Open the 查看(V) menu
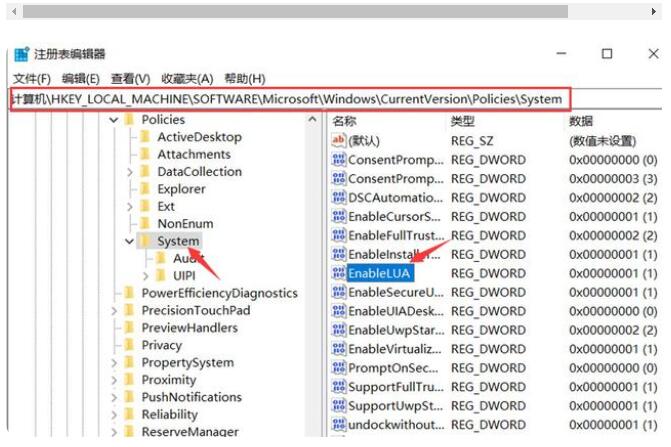Image resolution: width=671 pixels, height=447 pixels. pos(130,78)
